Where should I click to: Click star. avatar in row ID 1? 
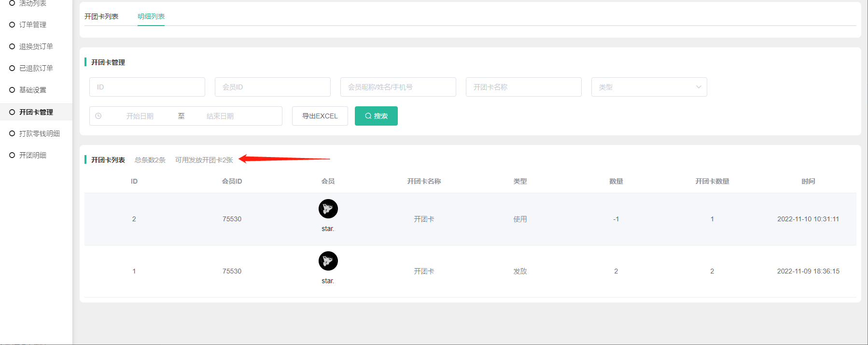click(x=328, y=261)
